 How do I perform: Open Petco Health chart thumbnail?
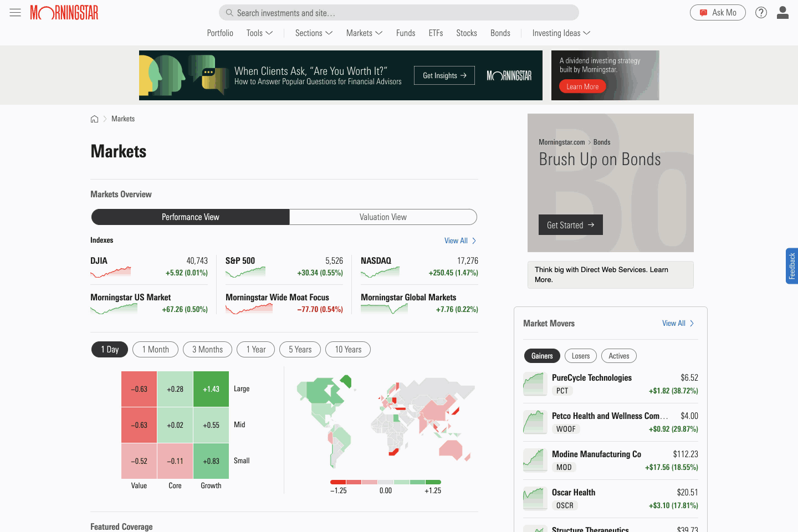pyautogui.click(x=535, y=422)
